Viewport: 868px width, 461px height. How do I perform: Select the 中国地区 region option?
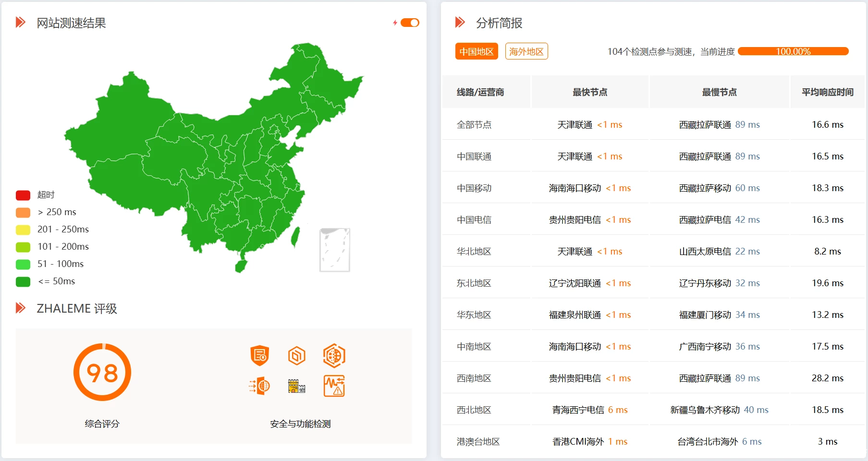point(476,51)
